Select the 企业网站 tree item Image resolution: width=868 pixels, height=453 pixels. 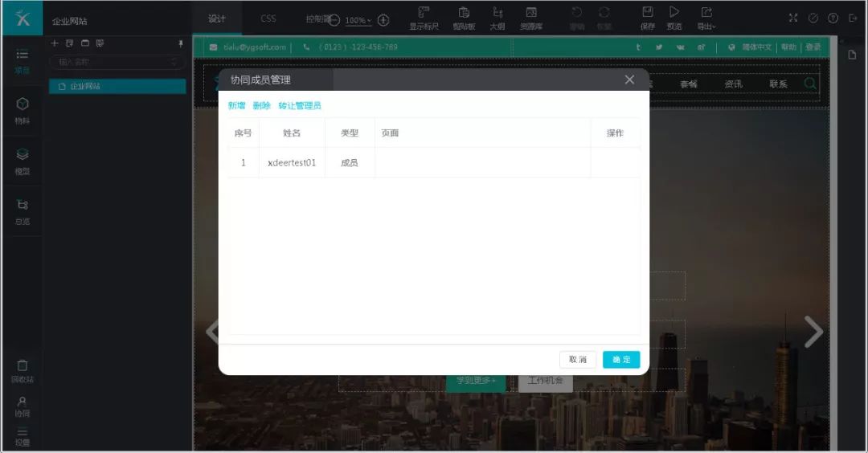[x=117, y=86]
